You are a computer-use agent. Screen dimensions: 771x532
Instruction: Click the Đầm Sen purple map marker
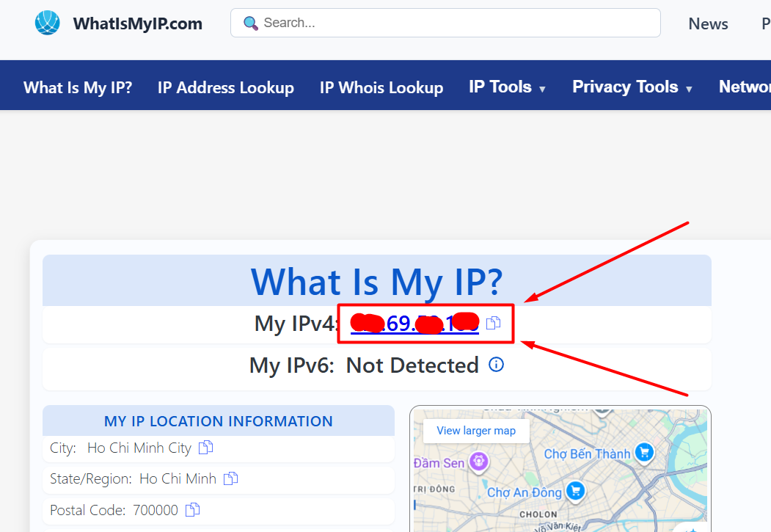[478, 462]
